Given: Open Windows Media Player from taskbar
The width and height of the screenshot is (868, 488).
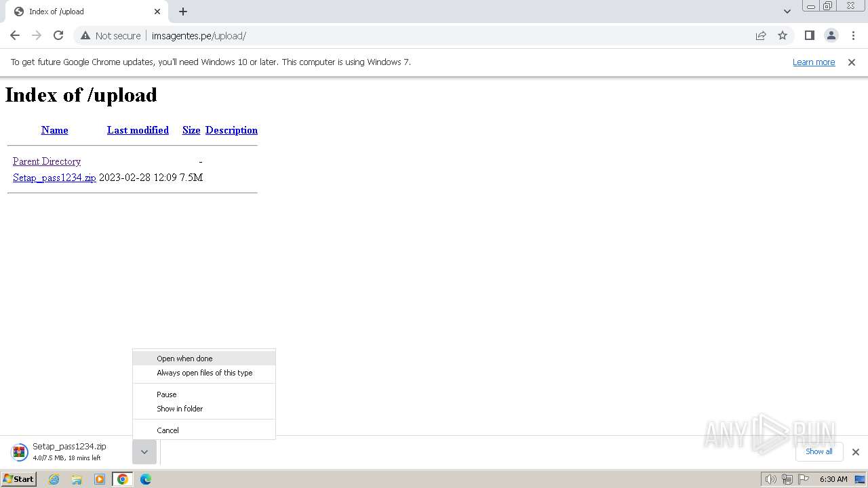Looking at the screenshot, I should tap(100, 479).
